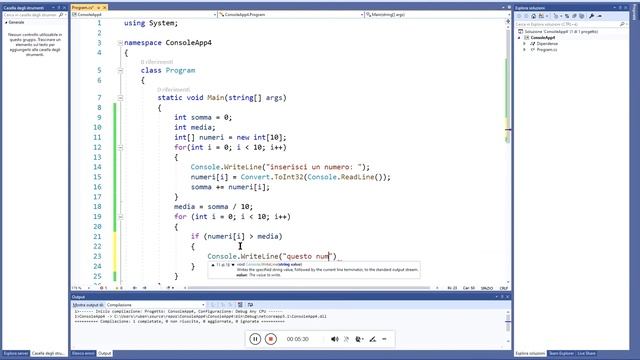Screen dimensions: 640x360
Task: Switch to the Esplora server tab
Action: click(x=16, y=353)
